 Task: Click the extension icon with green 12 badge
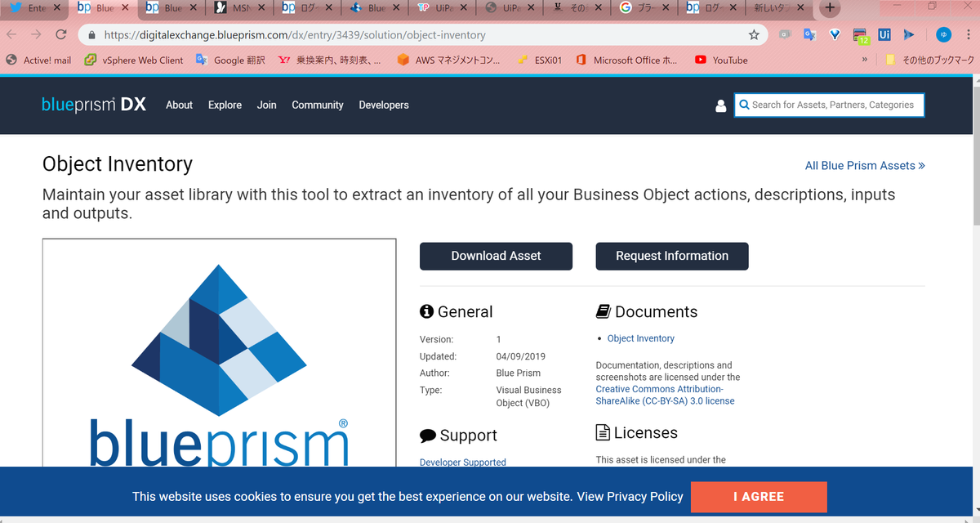(860, 36)
